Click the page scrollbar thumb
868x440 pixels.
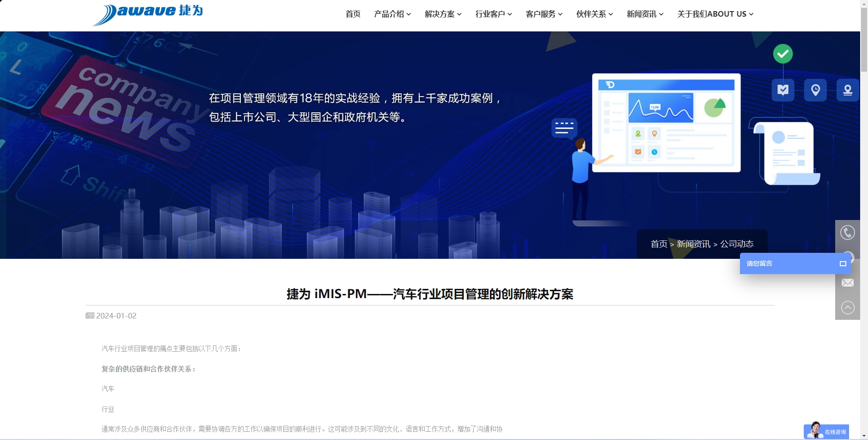tap(864, 39)
